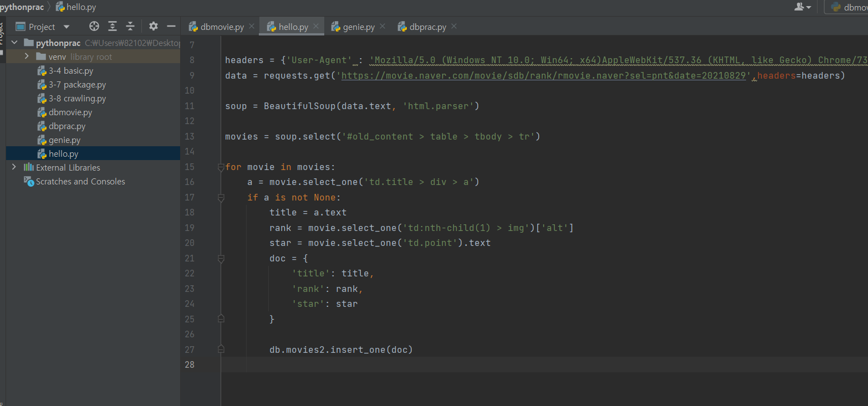Open the user account dropdown icon
The height and width of the screenshot is (406, 868).
point(803,7)
